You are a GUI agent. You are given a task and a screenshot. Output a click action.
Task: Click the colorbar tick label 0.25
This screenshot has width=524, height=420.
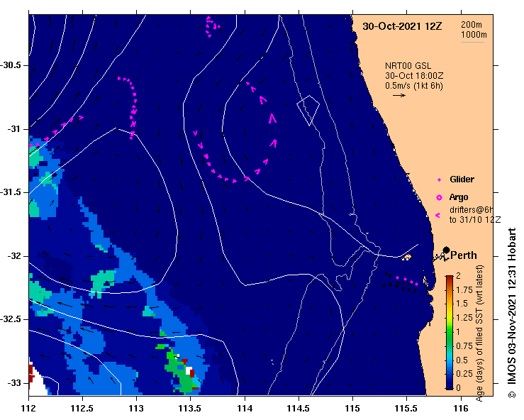[464, 374]
